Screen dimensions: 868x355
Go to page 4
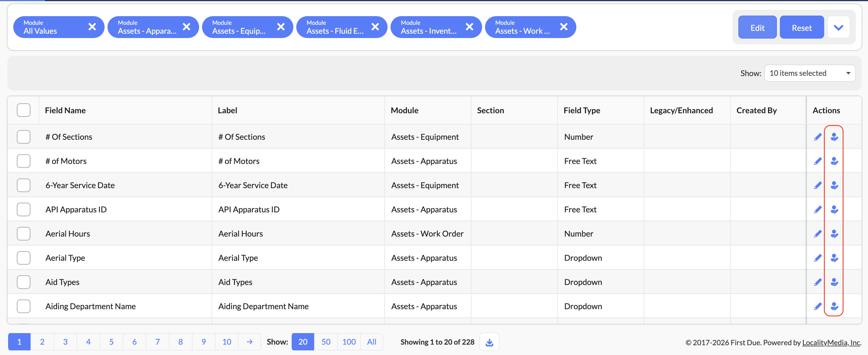coord(88,342)
